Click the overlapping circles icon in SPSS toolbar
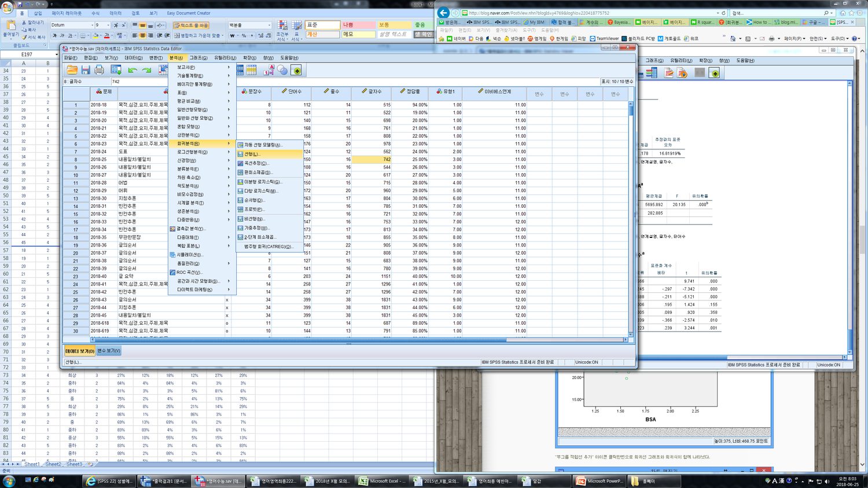This screenshot has height=488, width=868. tap(282, 70)
